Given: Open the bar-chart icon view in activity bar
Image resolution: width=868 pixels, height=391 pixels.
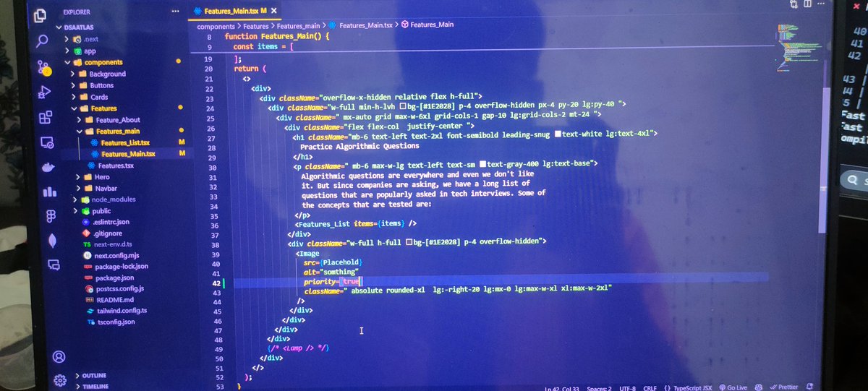Looking at the screenshot, I should (50, 192).
